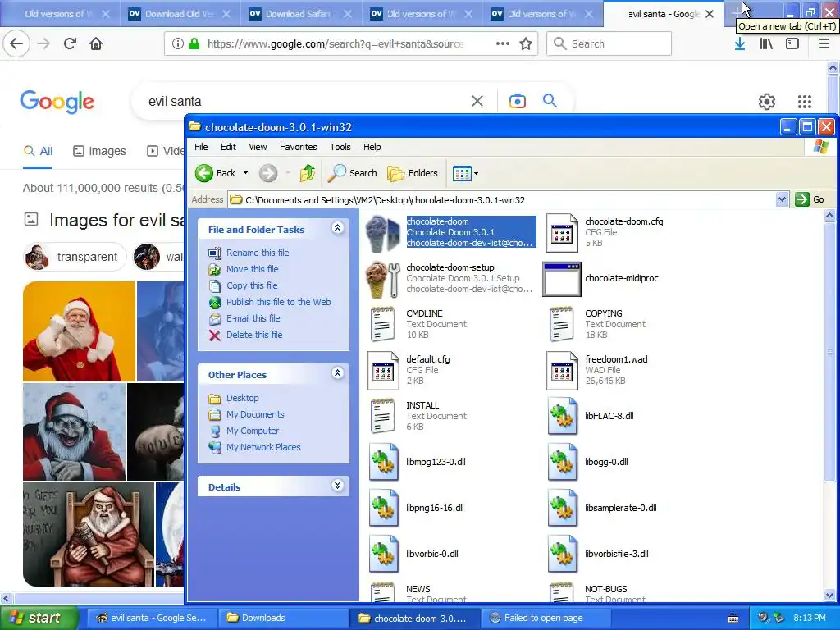Select the libmpg123-0.dll icon
The height and width of the screenshot is (630, 840).
[384, 463]
